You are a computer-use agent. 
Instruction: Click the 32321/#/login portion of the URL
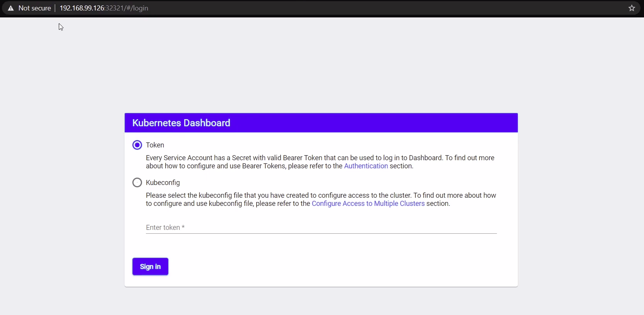[127, 8]
